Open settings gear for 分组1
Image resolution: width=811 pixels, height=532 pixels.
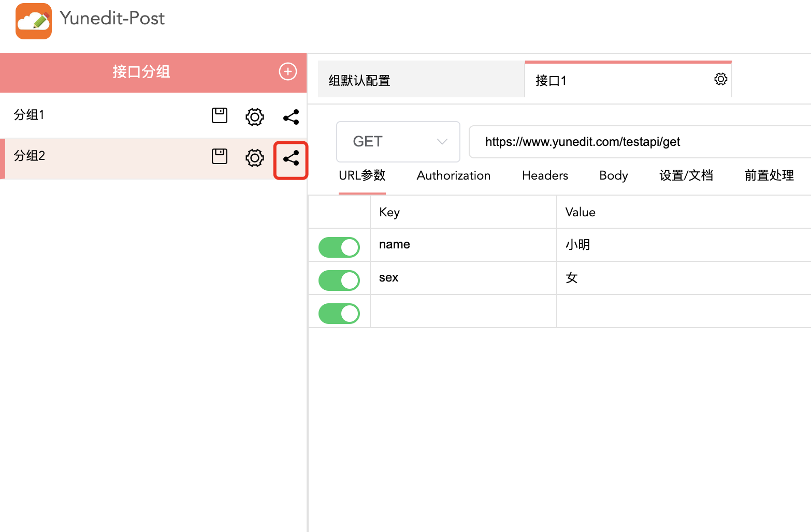coord(254,117)
